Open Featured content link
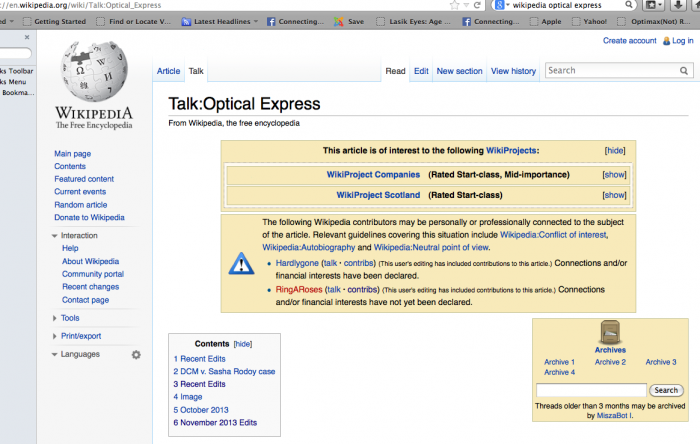The image size is (700, 444). point(84,179)
